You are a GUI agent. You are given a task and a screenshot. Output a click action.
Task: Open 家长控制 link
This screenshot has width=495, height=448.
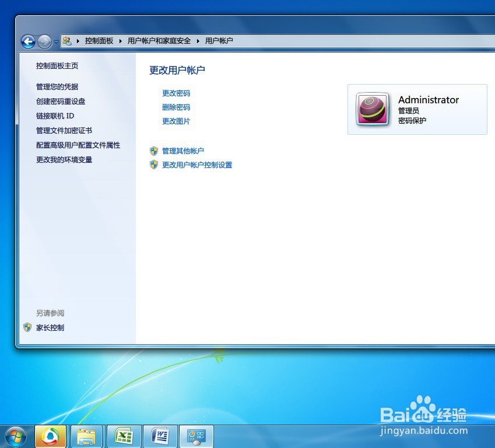tap(50, 328)
